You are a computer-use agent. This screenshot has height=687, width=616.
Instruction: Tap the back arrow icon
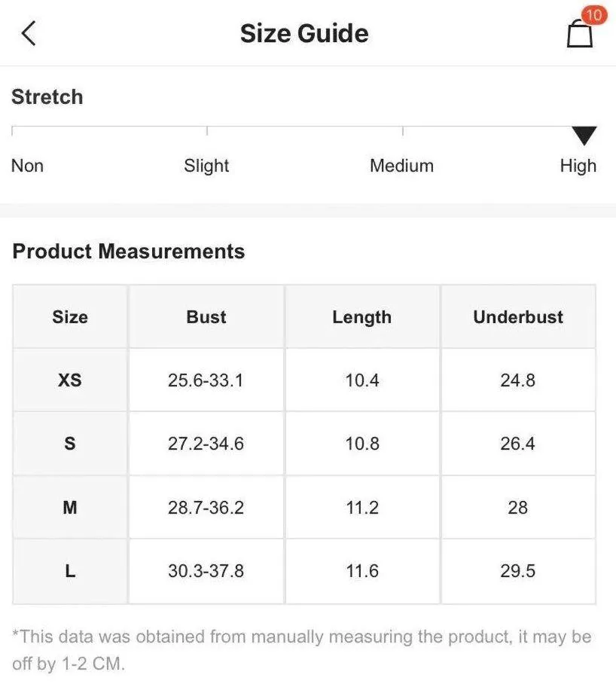tap(29, 33)
